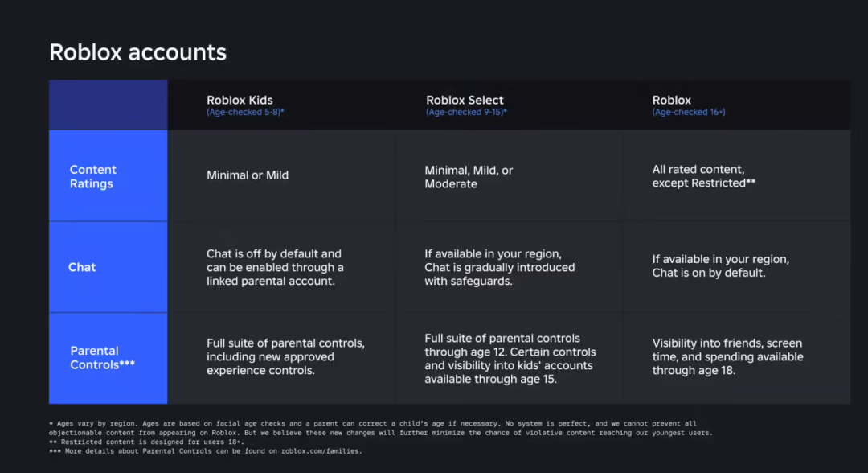This screenshot has height=473, width=868.
Task: Click Kids "new approved experience controls" cell
Action: (x=285, y=357)
